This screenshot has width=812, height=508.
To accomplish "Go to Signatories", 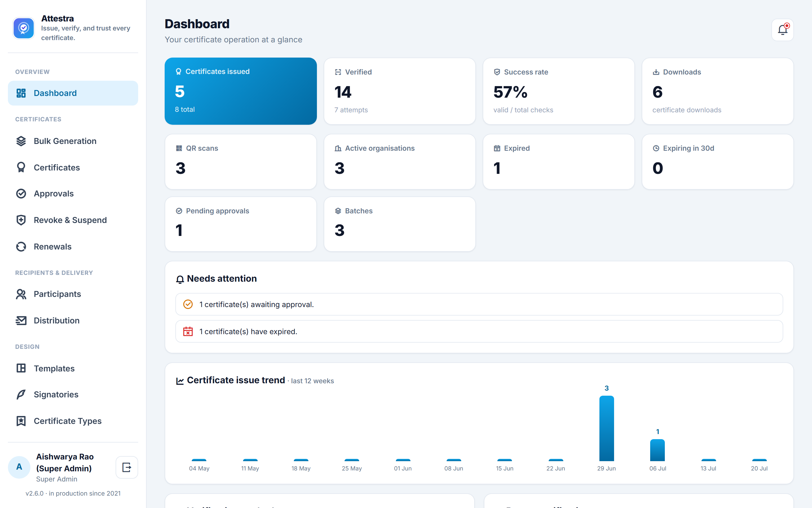I will 73,395.
